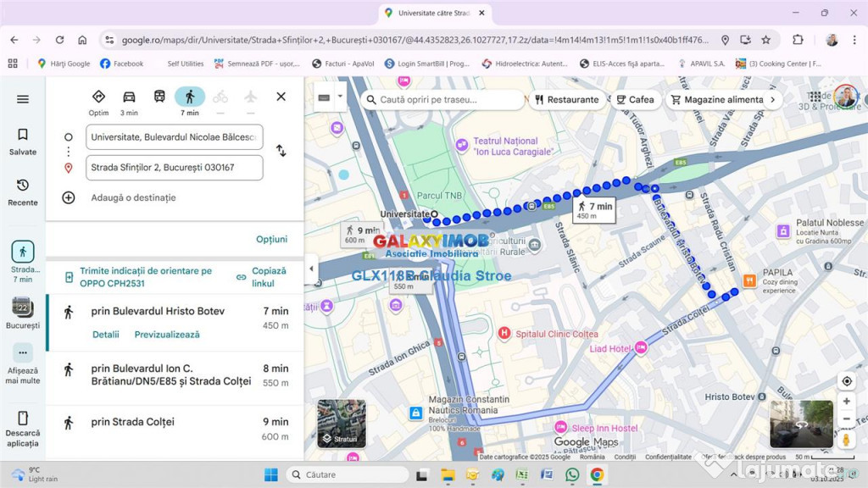
Task: Filter by Cafea chip
Action: point(635,100)
